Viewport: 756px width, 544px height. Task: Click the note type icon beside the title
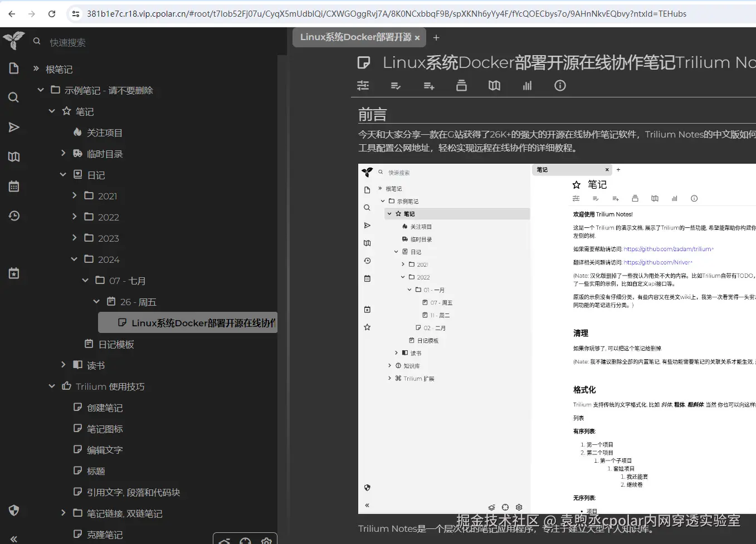click(364, 62)
